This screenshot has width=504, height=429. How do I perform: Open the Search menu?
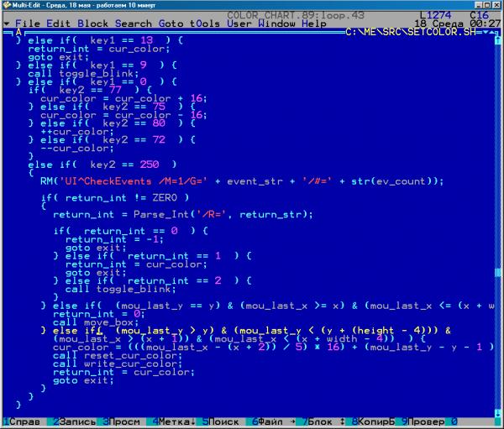coord(134,24)
